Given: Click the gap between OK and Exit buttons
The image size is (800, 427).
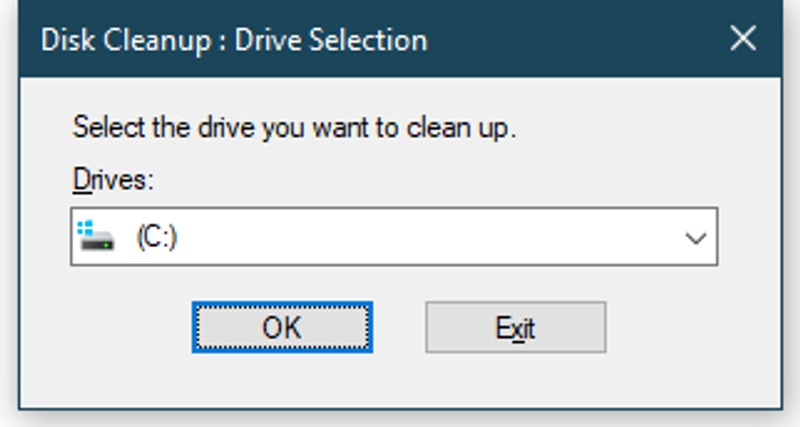Looking at the screenshot, I should tap(399, 327).
